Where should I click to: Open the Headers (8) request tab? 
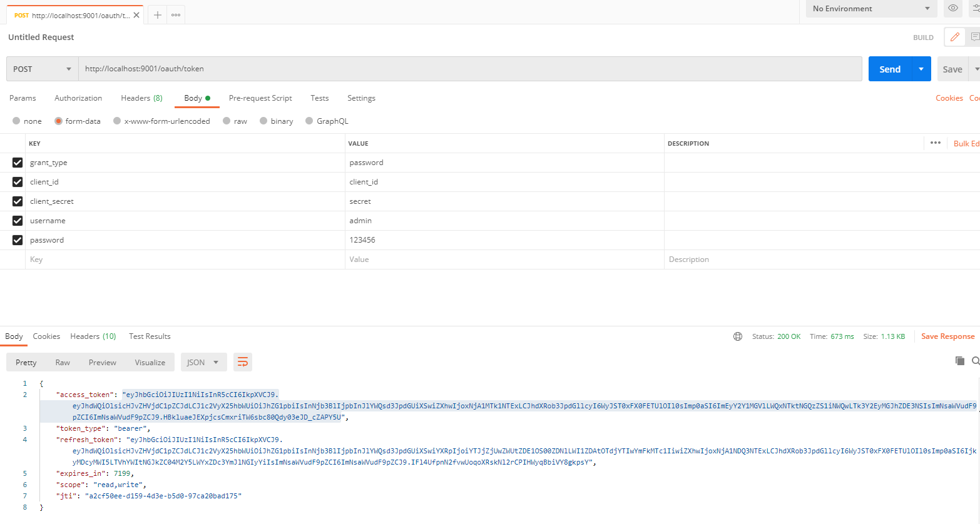click(x=141, y=98)
